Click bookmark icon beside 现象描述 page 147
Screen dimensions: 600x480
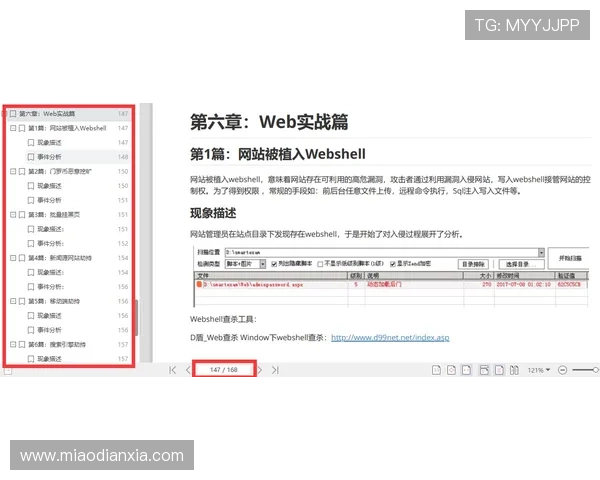31,143
